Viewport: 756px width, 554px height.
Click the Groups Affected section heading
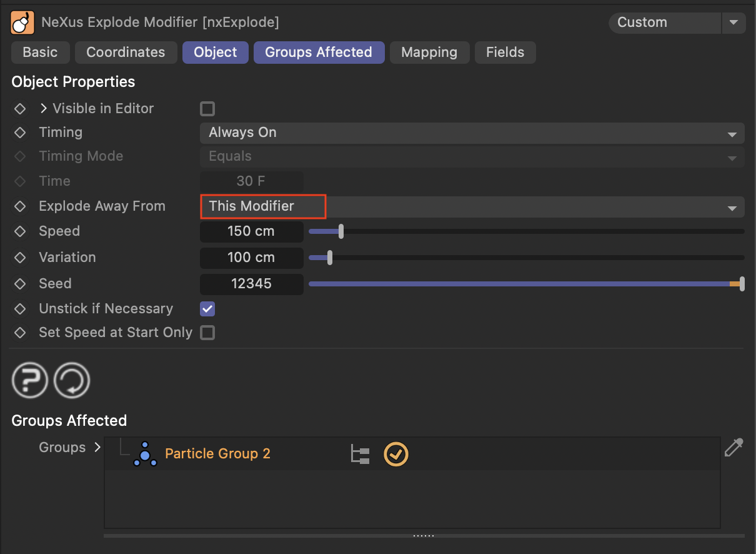pyautogui.click(x=69, y=421)
